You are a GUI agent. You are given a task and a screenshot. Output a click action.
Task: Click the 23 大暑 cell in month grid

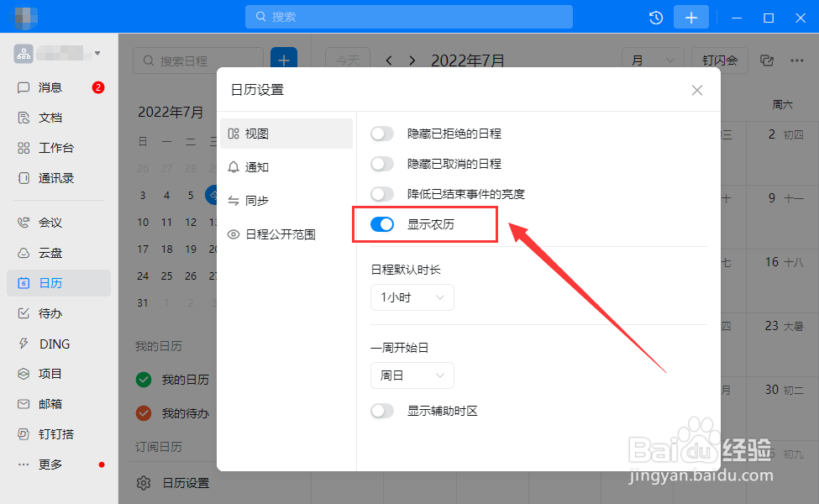(x=782, y=344)
